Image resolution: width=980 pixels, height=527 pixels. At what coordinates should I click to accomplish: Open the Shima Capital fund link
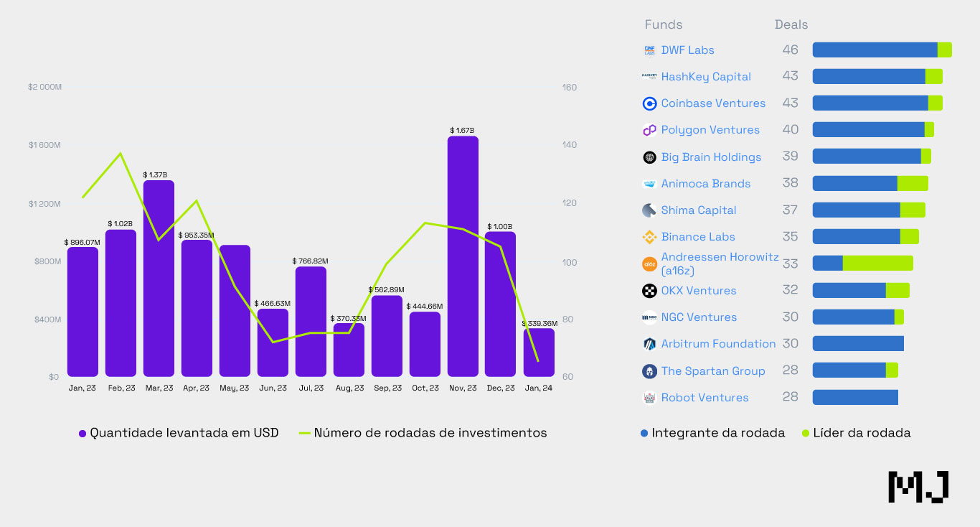699,210
